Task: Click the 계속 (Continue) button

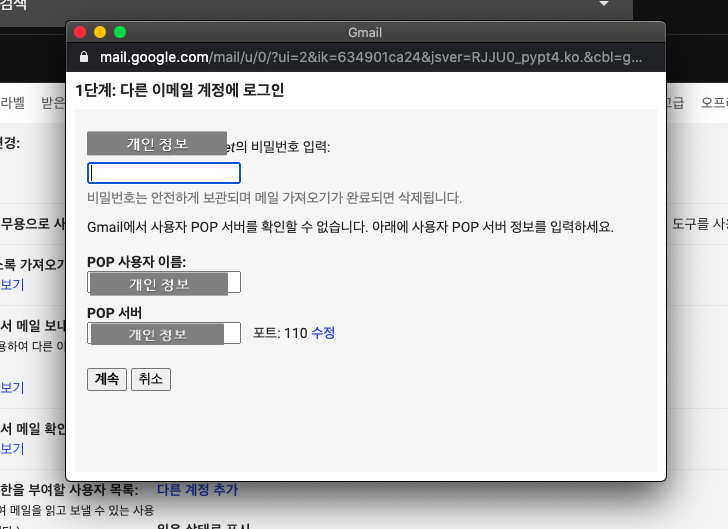Action: (x=107, y=379)
